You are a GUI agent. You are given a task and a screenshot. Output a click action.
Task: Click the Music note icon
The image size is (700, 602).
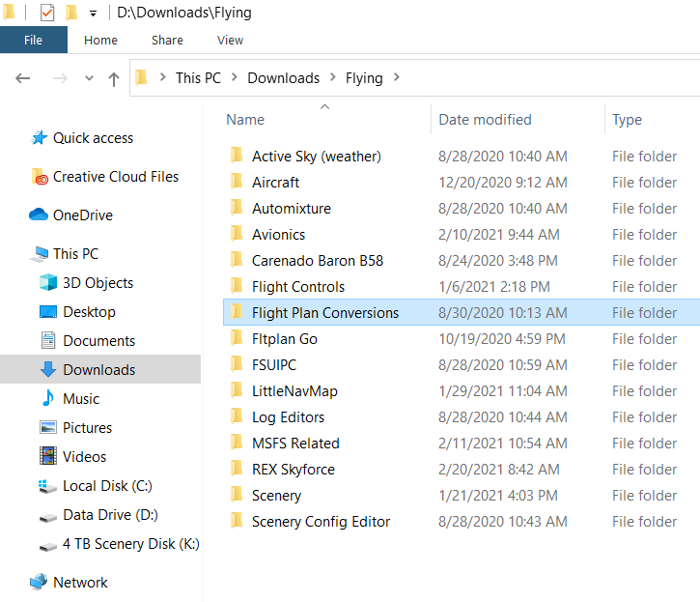click(47, 398)
